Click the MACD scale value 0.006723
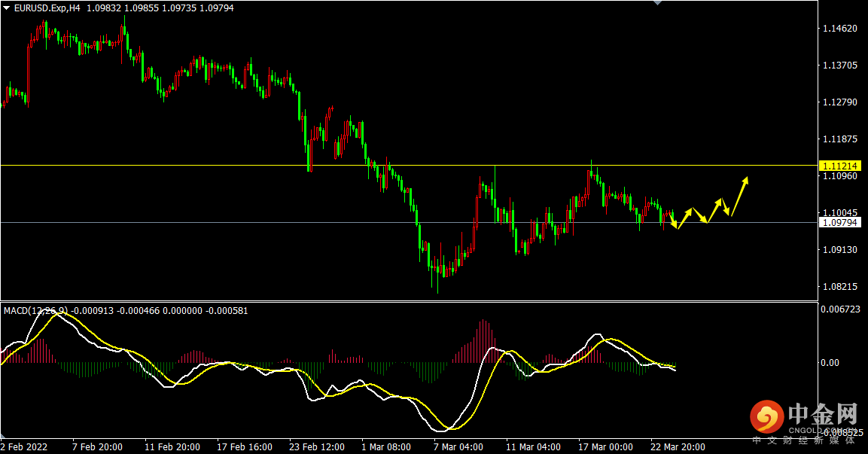 click(x=840, y=309)
